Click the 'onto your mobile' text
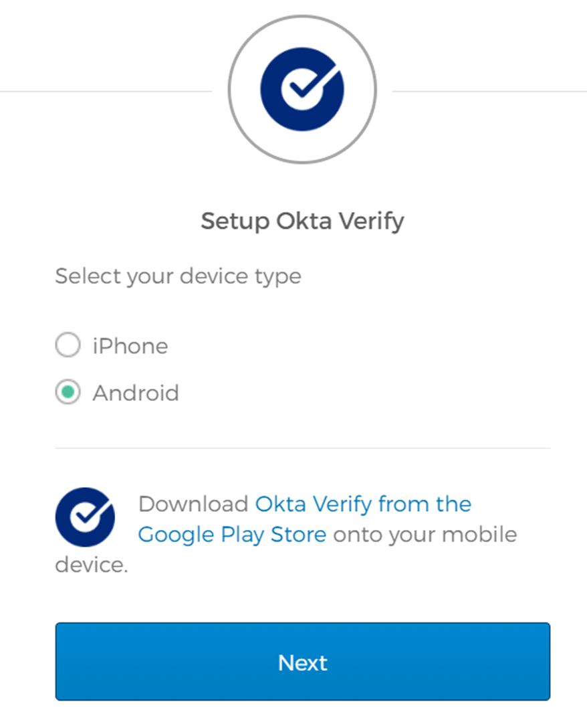This screenshot has height=728, width=587. click(x=425, y=535)
